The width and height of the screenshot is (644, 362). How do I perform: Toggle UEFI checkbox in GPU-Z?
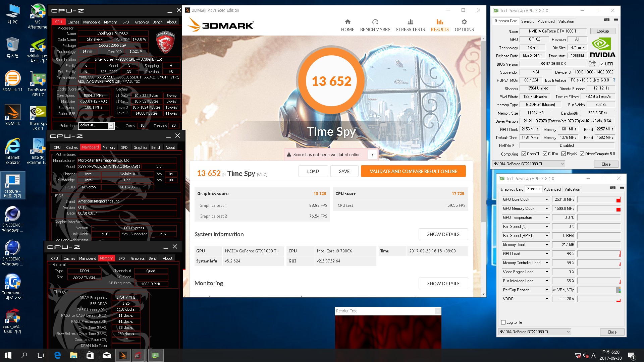[x=602, y=64]
